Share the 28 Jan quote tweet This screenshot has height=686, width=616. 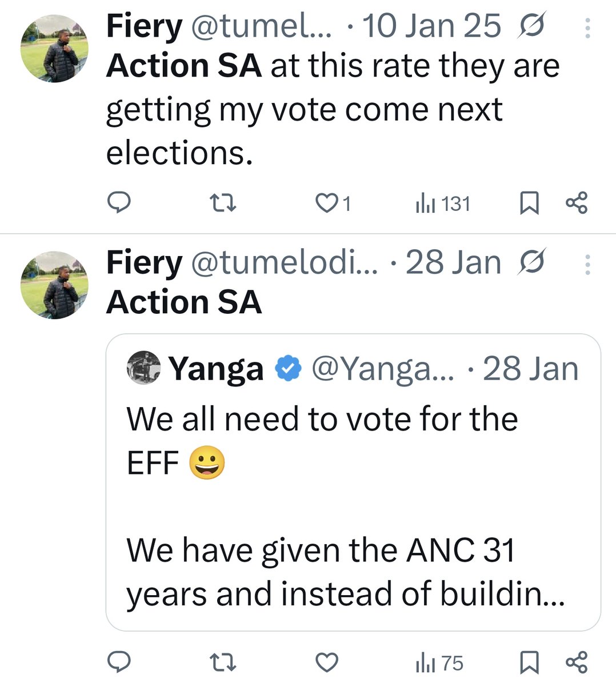(576, 663)
